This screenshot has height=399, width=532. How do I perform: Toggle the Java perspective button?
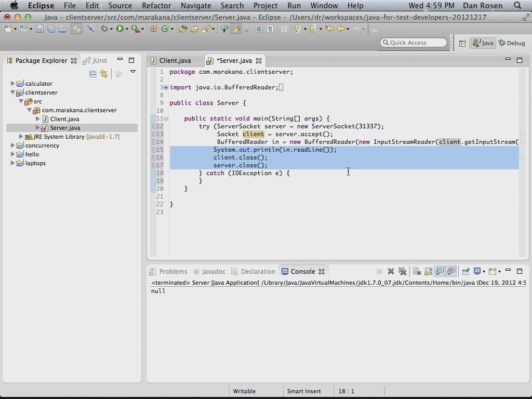(483, 43)
